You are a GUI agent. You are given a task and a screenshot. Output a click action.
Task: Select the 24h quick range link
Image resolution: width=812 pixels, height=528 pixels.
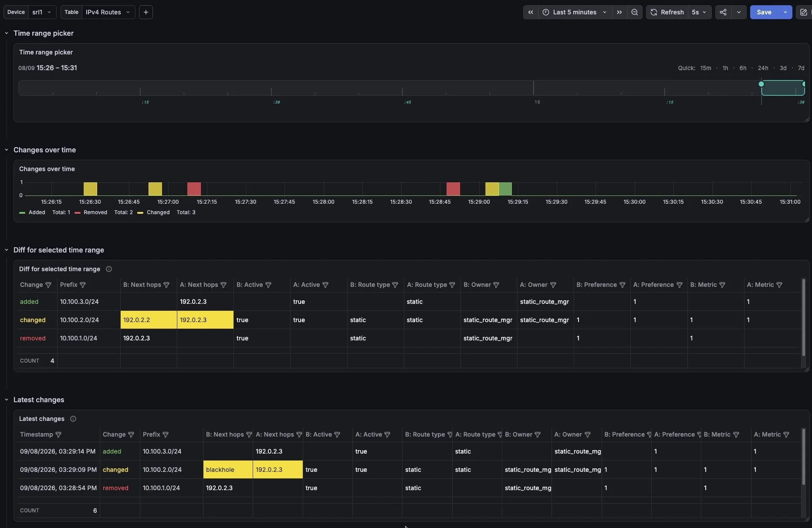[x=763, y=68]
